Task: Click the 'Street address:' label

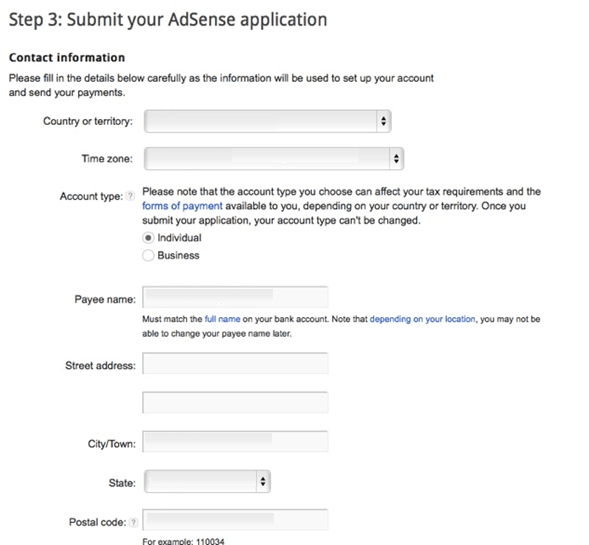Action: coord(100,365)
